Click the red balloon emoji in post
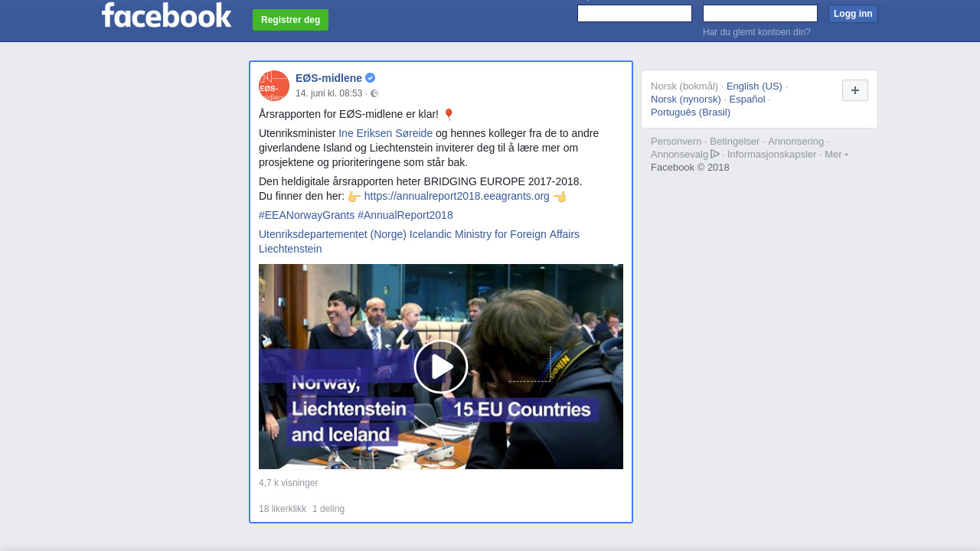 coord(449,115)
